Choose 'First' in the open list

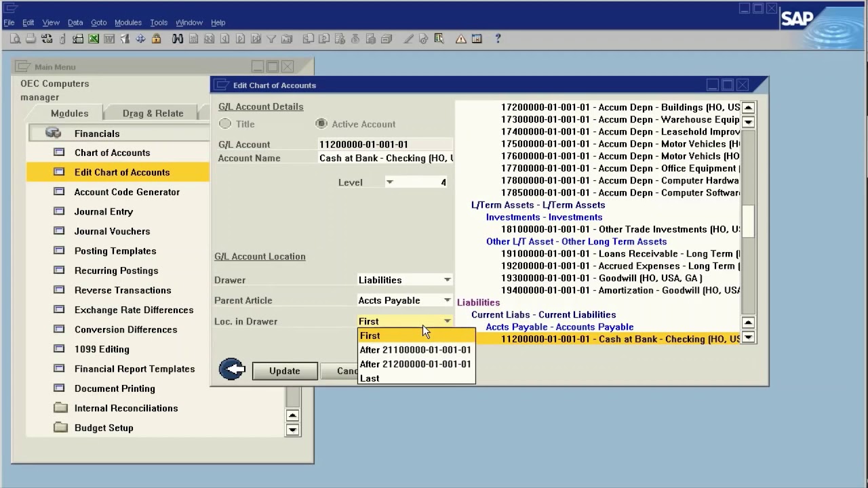point(416,335)
